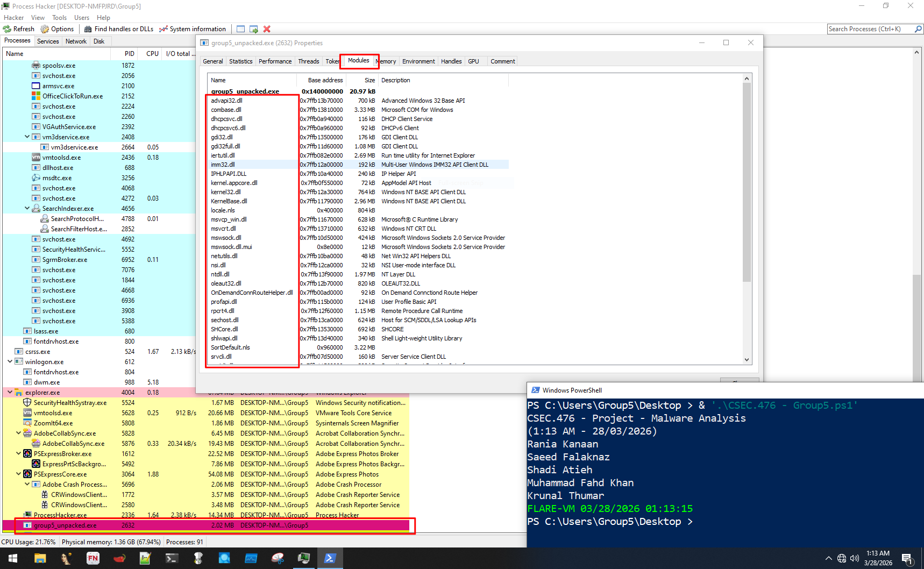Collapse the PSExpressCore.exe child processes
Image resolution: width=924 pixels, height=569 pixels.
[x=18, y=474]
